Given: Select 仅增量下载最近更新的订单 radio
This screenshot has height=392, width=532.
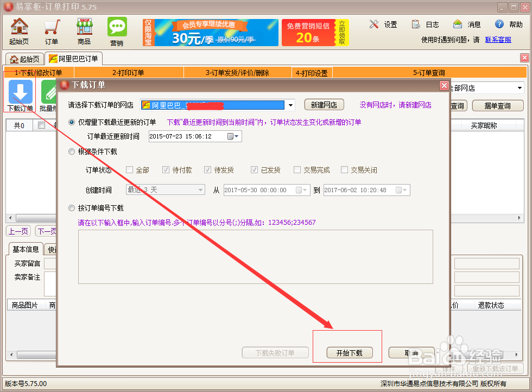Looking at the screenshot, I should [x=72, y=122].
